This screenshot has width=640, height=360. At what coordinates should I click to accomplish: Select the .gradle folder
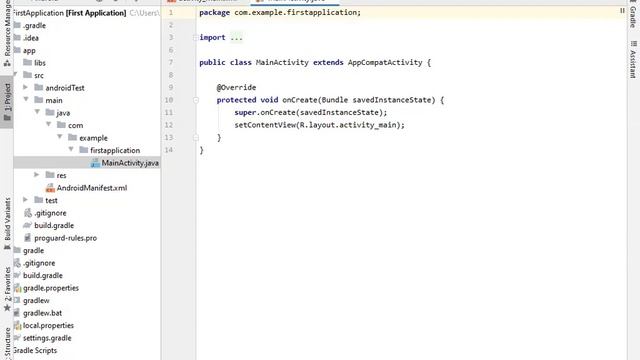point(34,25)
